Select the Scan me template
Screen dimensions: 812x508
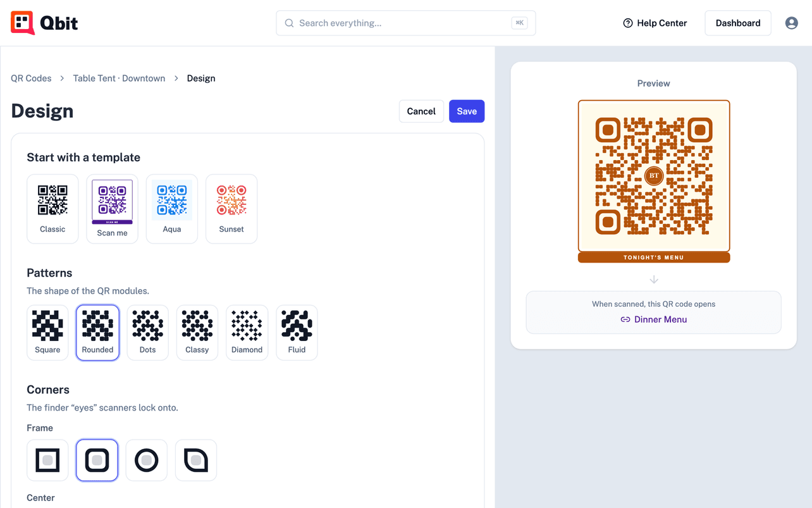(x=112, y=209)
